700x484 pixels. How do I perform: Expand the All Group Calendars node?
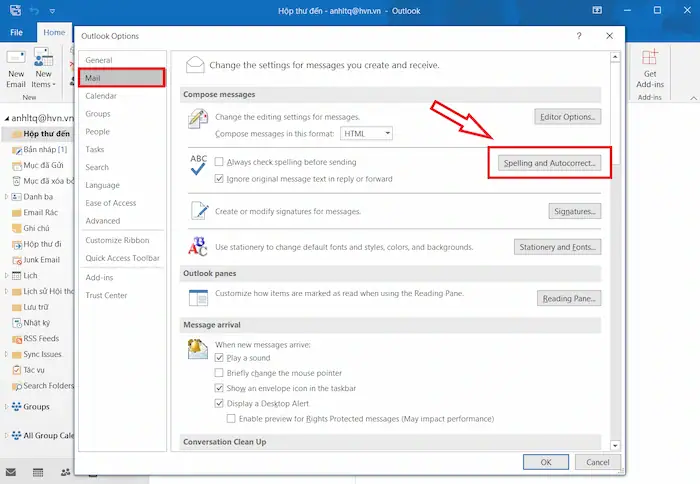pyautogui.click(x=6, y=435)
